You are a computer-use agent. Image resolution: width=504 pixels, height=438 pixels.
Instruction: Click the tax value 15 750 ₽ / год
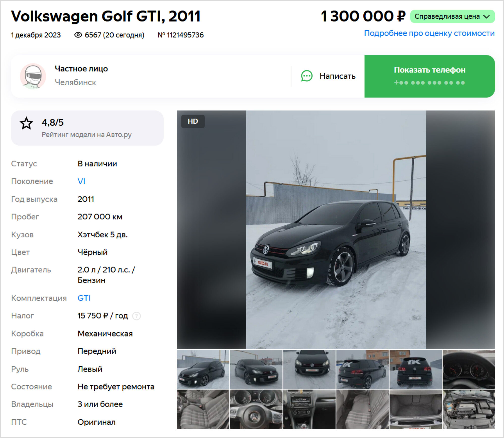[103, 316]
